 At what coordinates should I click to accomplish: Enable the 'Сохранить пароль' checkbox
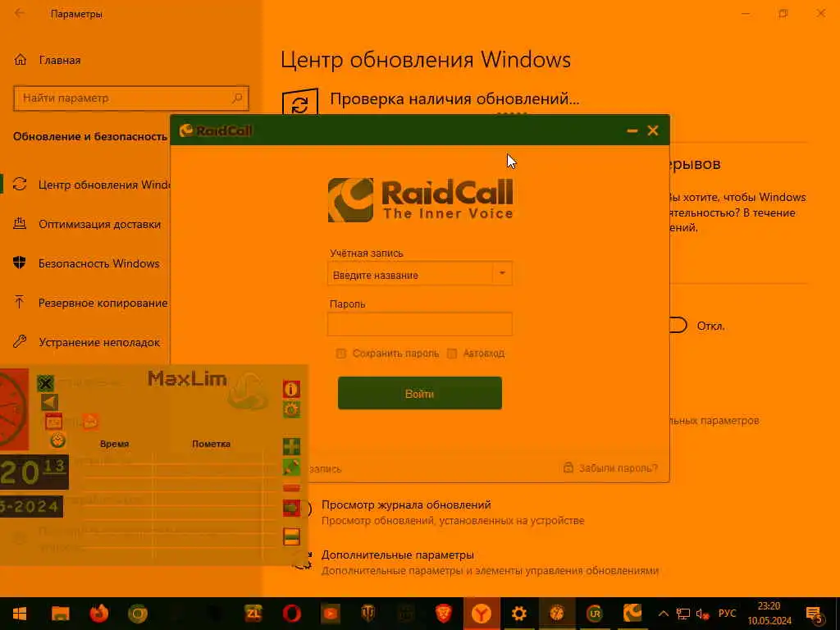340,354
